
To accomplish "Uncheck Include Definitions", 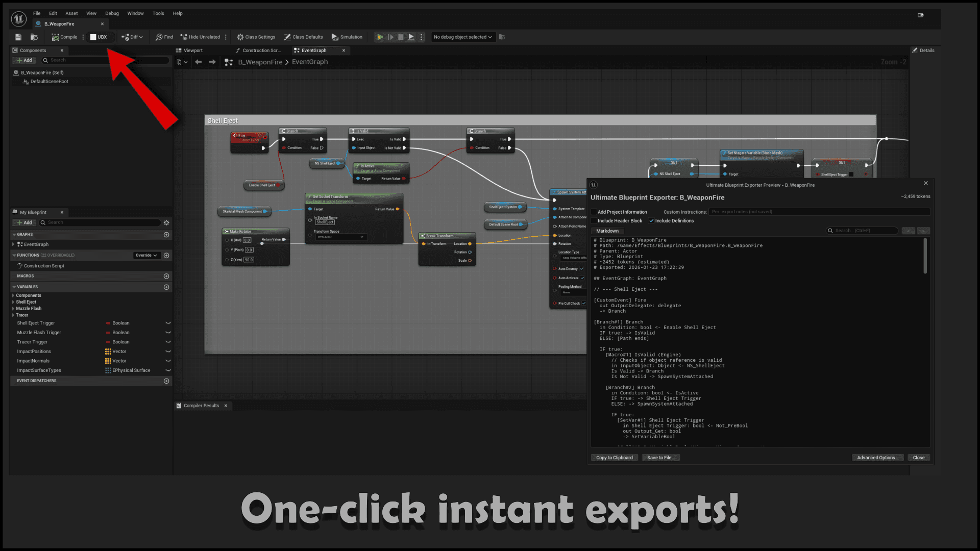I will point(652,220).
